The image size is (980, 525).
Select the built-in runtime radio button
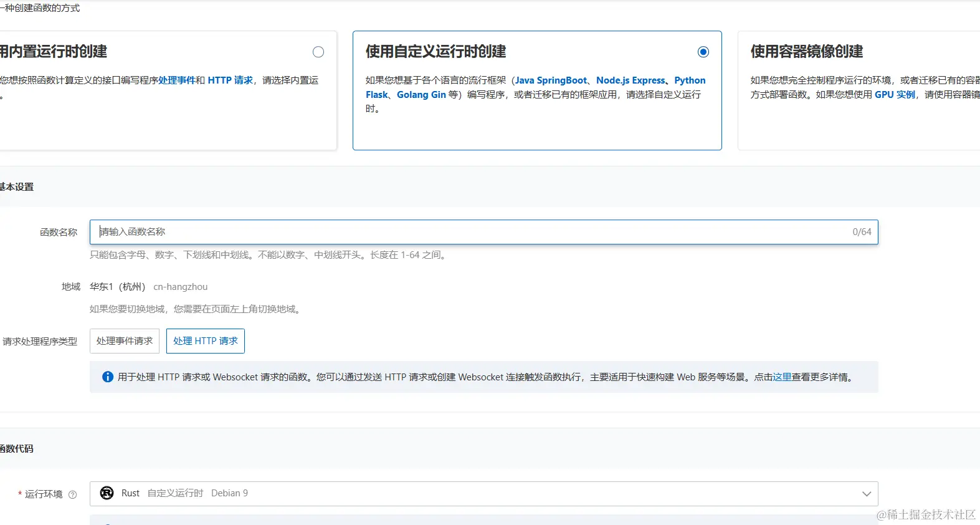pyautogui.click(x=318, y=52)
